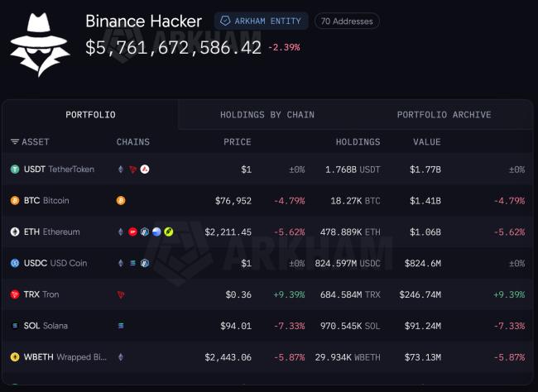Click the WBETH token icon
Screen dimensions: 538x392
coord(15,357)
